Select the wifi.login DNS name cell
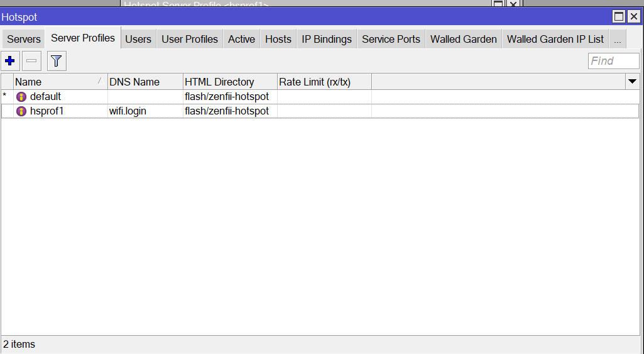The width and height of the screenshot is (644, 354). click(x=128, y=111)
